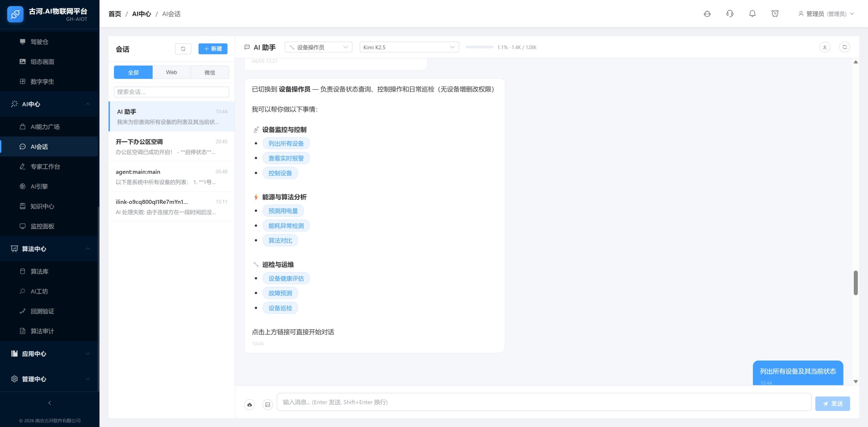Create a new session with the 新建 button
The image size is (868, 427).
(x=212, y=49)
